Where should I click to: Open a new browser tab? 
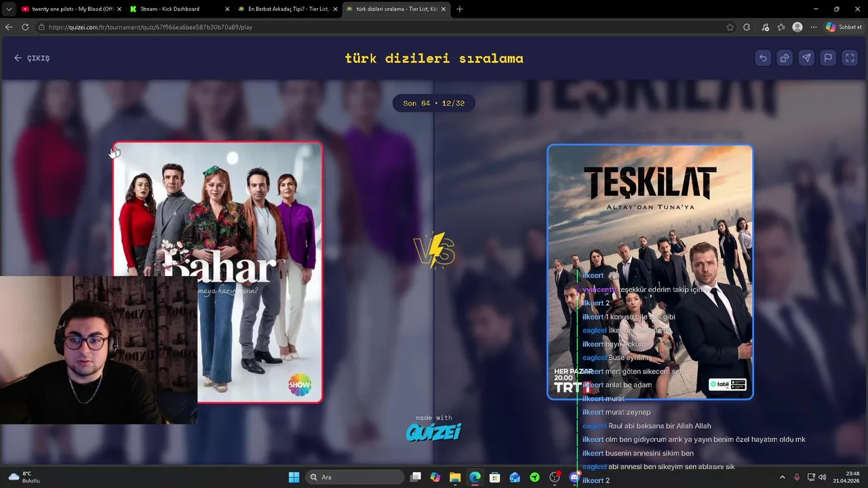(x=460, y=9)
